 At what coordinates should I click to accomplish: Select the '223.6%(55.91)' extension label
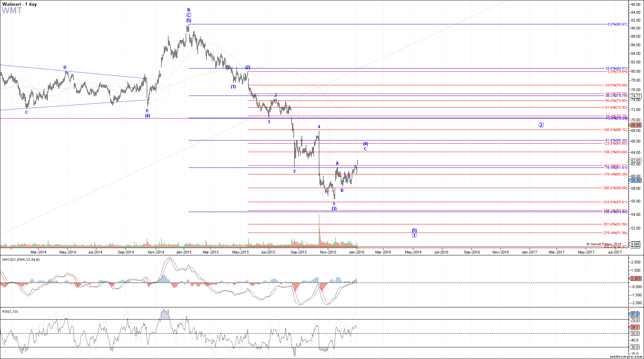coord(616,202)
